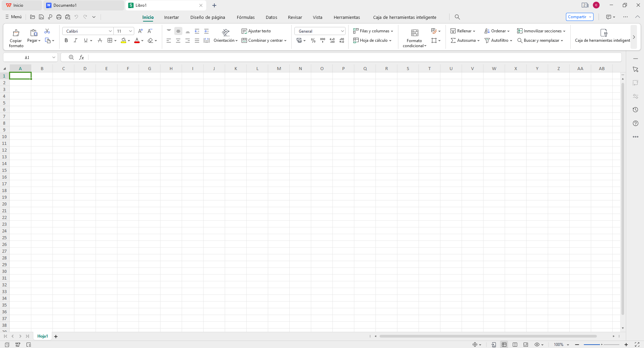
Task: Open the Insertar ribbon tab
Action: (171, 17)
